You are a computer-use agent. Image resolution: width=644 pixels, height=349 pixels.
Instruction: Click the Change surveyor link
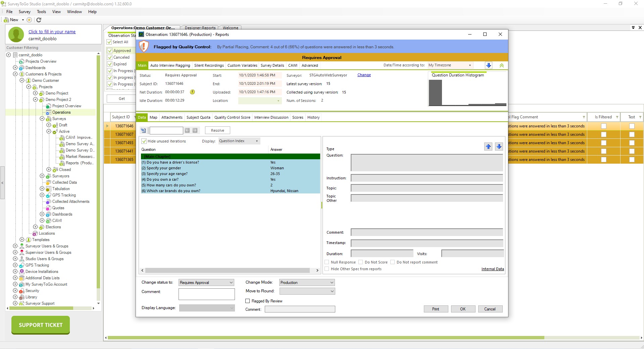pos(364,75)
